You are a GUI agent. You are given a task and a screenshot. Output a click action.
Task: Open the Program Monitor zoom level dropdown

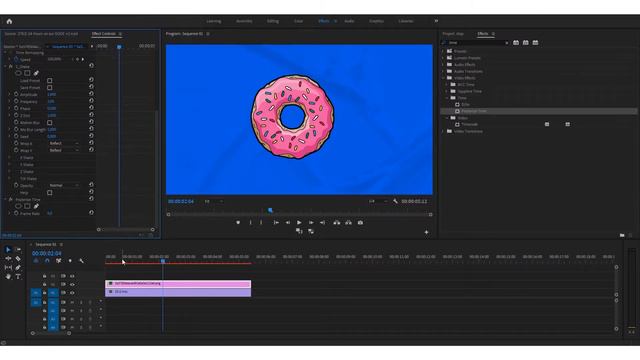[x=214, y=201]
